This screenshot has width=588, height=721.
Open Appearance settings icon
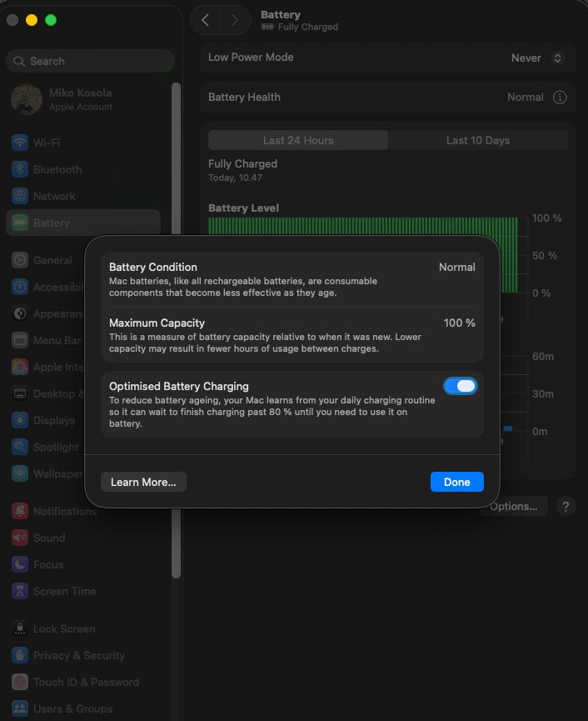click(20, 313)
